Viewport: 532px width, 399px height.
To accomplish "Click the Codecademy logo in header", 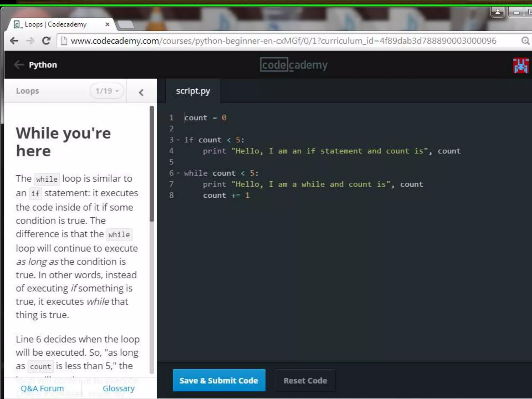I will 294,65.
